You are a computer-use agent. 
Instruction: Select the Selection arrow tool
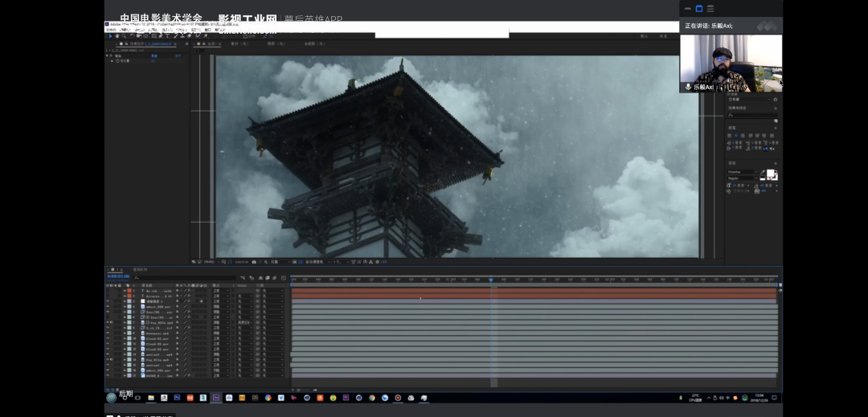click(110, 36)
